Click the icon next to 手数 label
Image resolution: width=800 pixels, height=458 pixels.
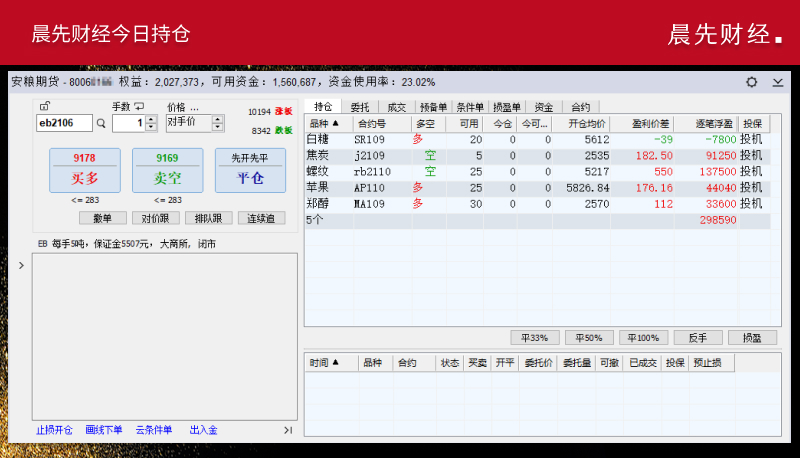tap(139, 106)
